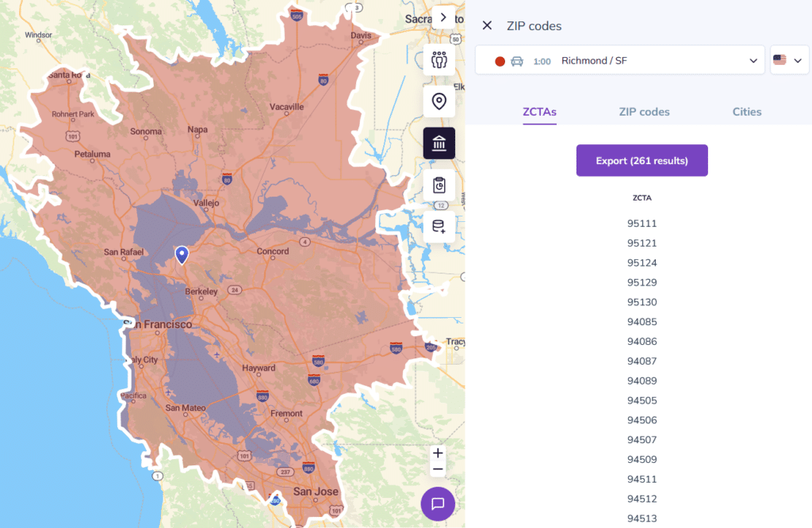Open the US flag country selector
This screenshot has width=812, height=528.
pos(789,59)
